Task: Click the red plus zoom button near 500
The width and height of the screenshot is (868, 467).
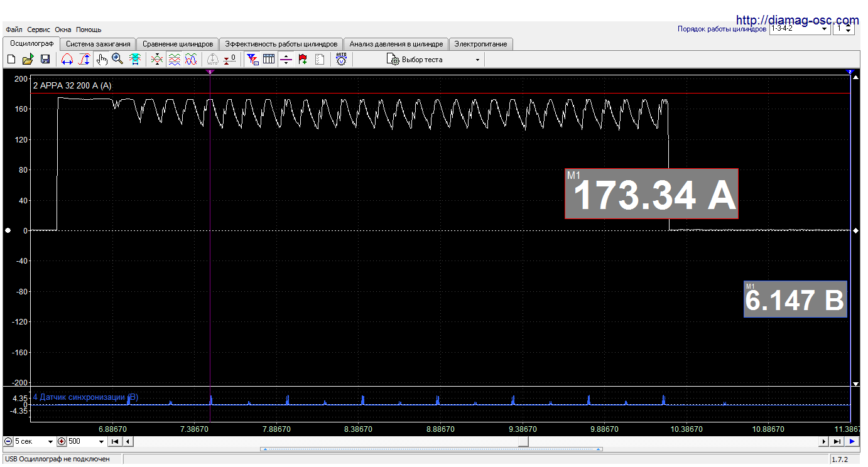Action: 62,441
